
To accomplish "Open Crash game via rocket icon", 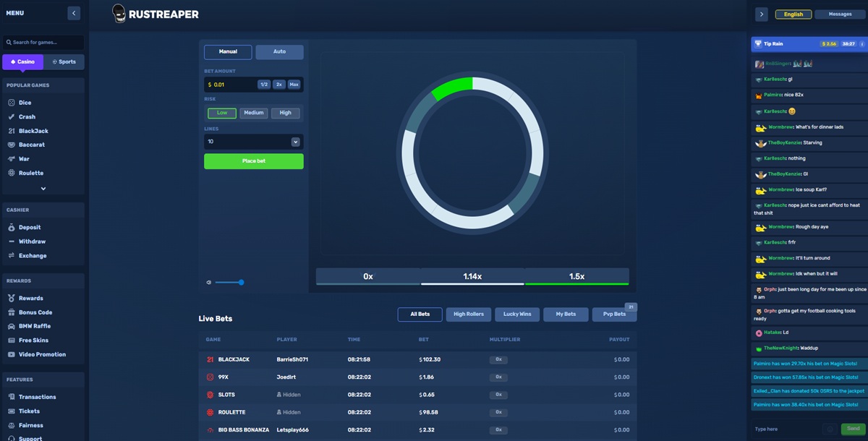I will [x=12, y=116].
